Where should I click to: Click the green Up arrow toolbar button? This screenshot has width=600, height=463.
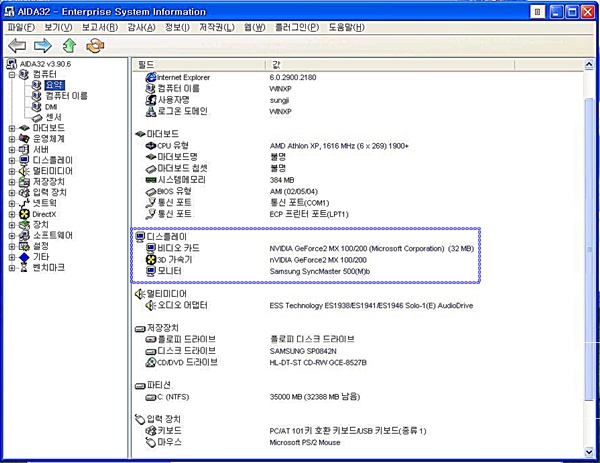click(69, 46)
